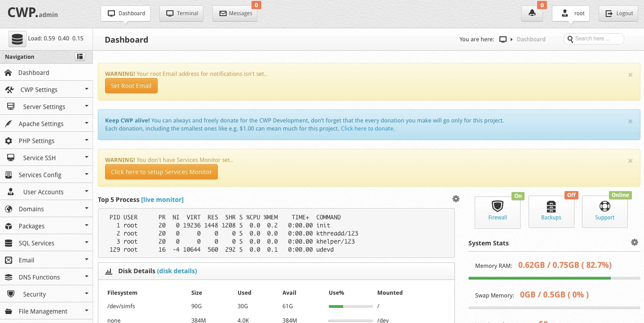Viewport: 644px width, 323px height.
Task: Click the PHP Settings cog icon
Action: 9,141
